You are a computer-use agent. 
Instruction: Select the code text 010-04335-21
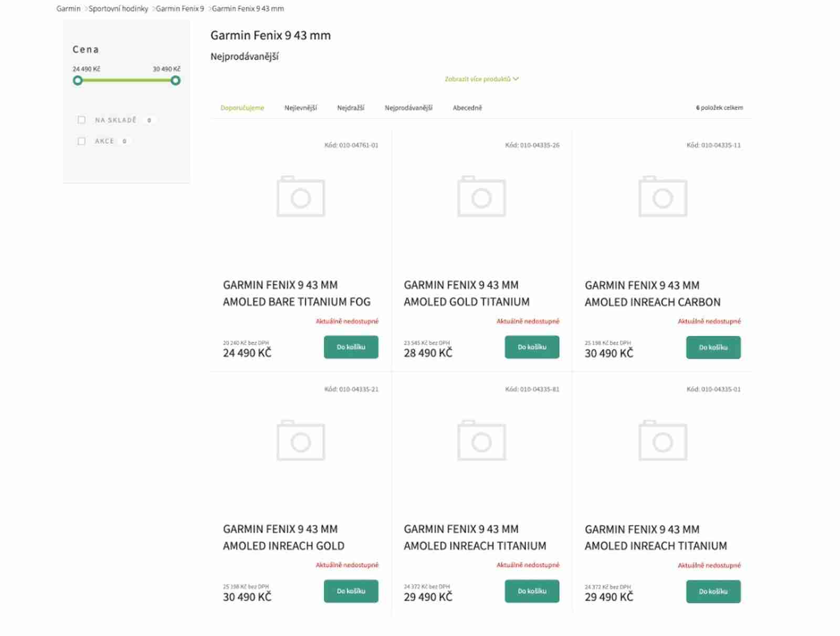[x=359, y=389]
